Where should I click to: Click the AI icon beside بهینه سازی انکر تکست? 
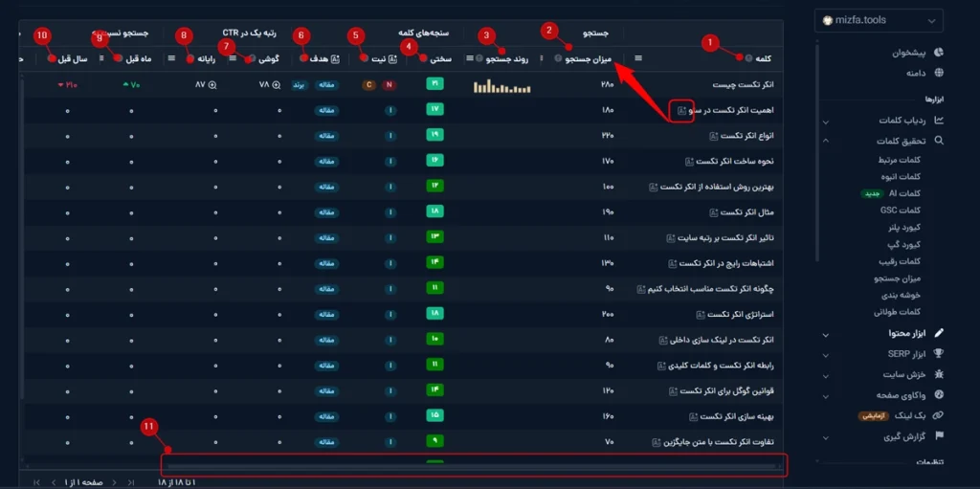[x=693, y=416]
